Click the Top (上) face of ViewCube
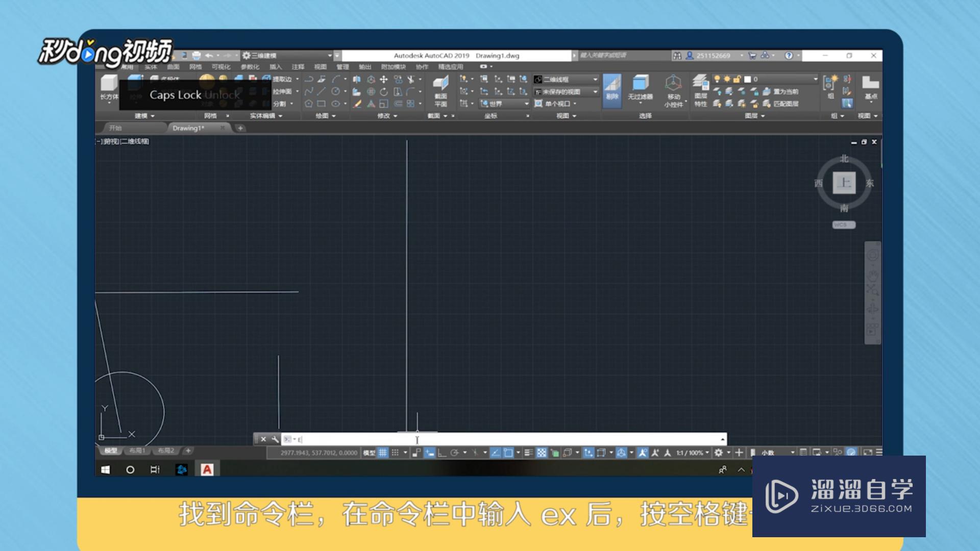This screenshot has width=980, height=551. (844, 183)
